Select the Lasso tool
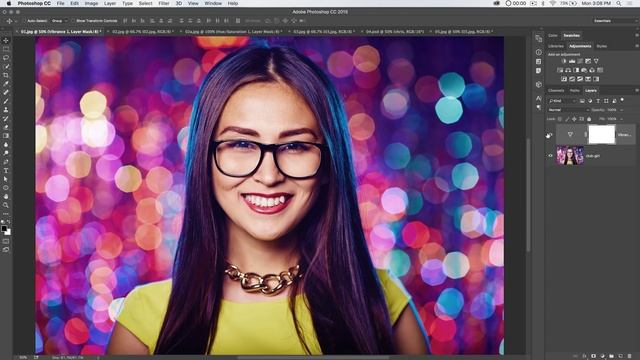The image size is (640, 360). pyautogui.click(x=6, y=58)
